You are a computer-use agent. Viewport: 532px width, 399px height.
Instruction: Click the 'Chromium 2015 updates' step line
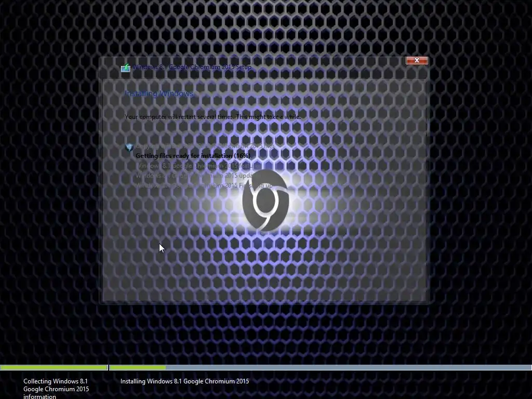[x=195, y=176]
